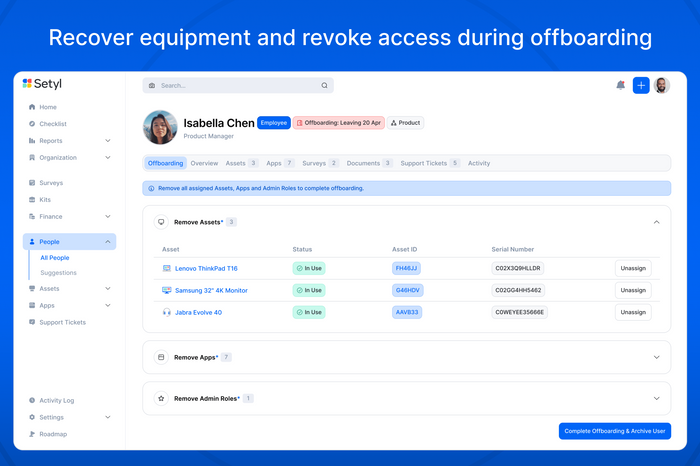Screen dimensions: 700x466
Task: Expand the Organization chevron
Action: 108,158
